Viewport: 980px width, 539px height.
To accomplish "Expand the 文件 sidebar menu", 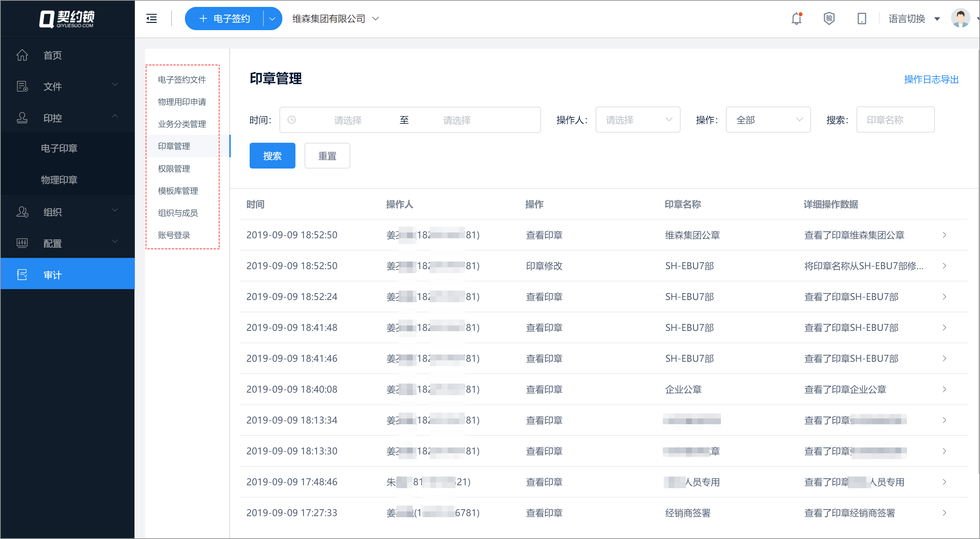I will (x=68, y=86).
